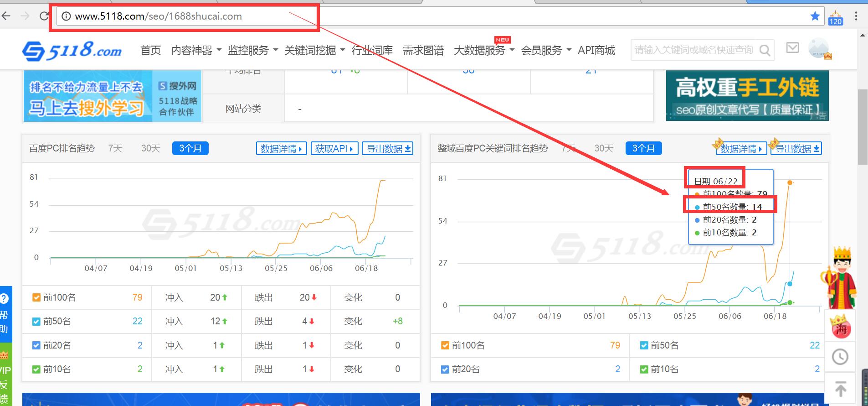Screen dimensions: 868x406
Task: Click the site info icon in address bar
Action: click(x=66, y=16)
